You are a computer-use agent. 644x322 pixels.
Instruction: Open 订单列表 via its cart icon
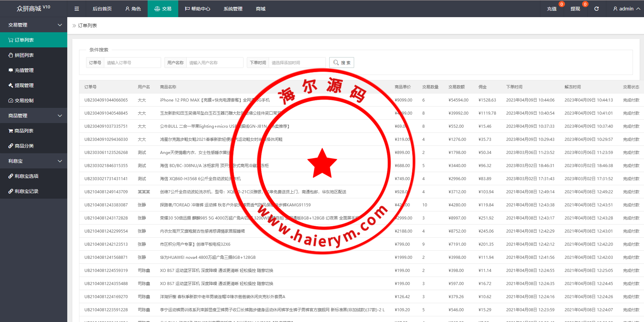[11, 40]
